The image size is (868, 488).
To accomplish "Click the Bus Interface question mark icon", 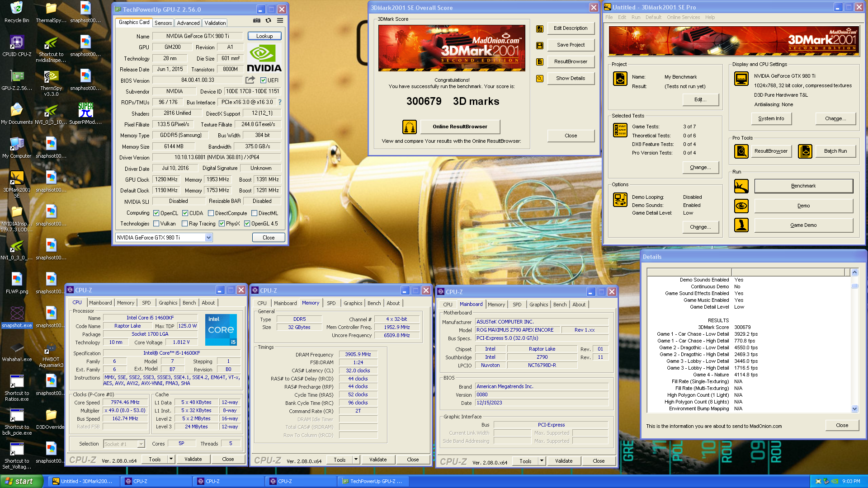I will click(280, 102).
